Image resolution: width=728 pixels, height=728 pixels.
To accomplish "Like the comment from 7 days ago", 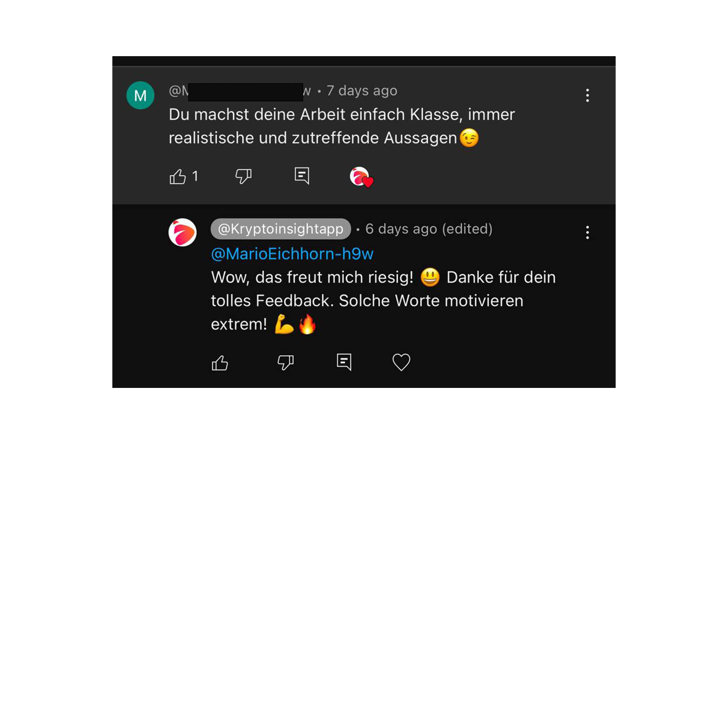I will [x=178, y=177].
